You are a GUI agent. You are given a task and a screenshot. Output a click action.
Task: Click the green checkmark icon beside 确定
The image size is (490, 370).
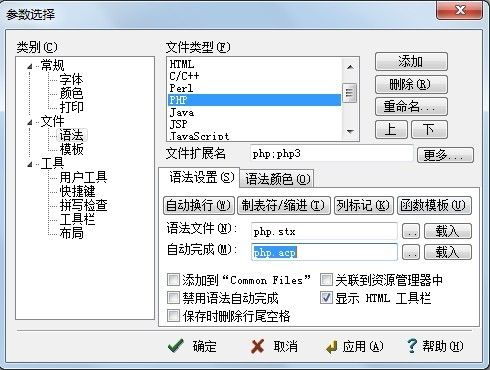pos(176,346)
